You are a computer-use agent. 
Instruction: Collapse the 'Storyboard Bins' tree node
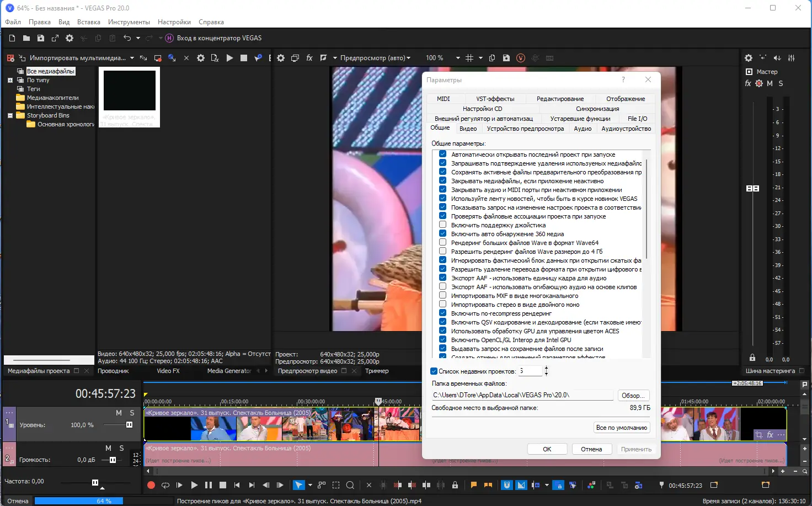10,115
